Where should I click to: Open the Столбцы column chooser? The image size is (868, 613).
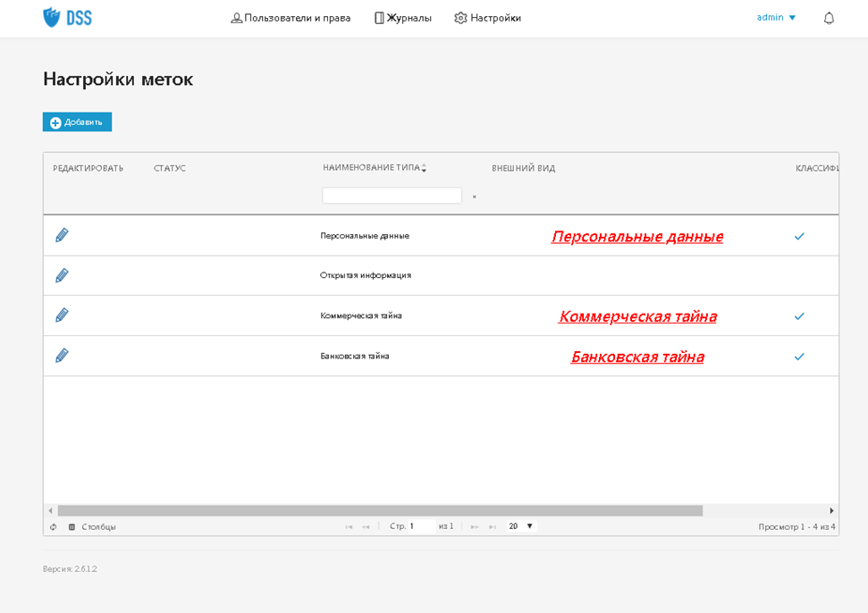(x=92, y=527)
